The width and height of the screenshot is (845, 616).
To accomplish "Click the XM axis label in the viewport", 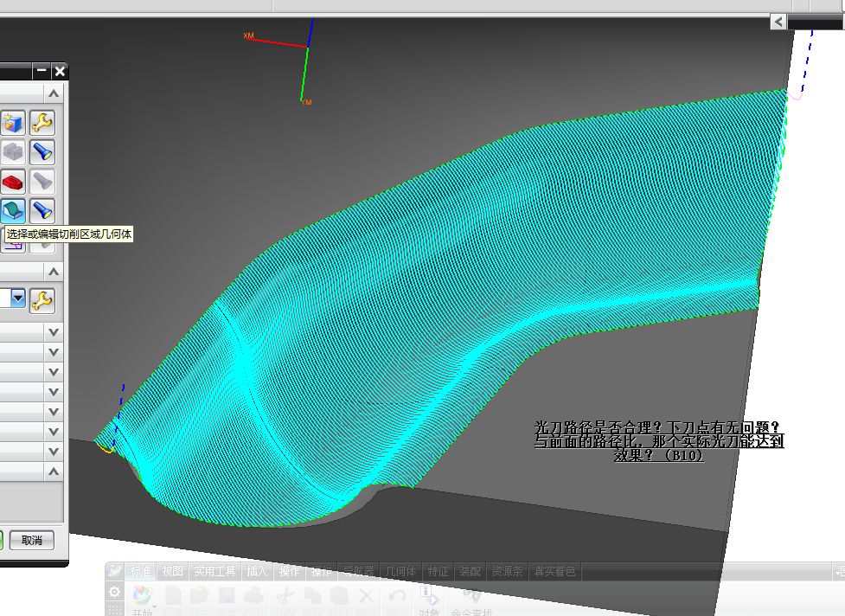I will click(x=248, y=35).
